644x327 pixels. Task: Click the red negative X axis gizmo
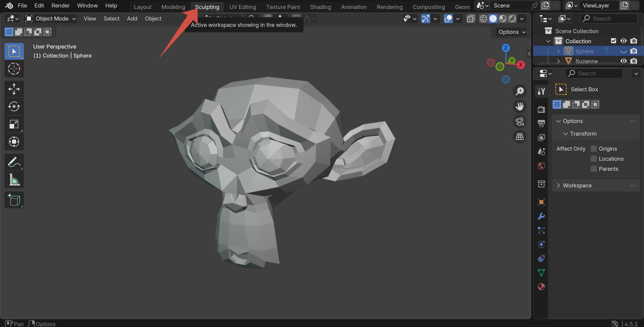(491, 62)
